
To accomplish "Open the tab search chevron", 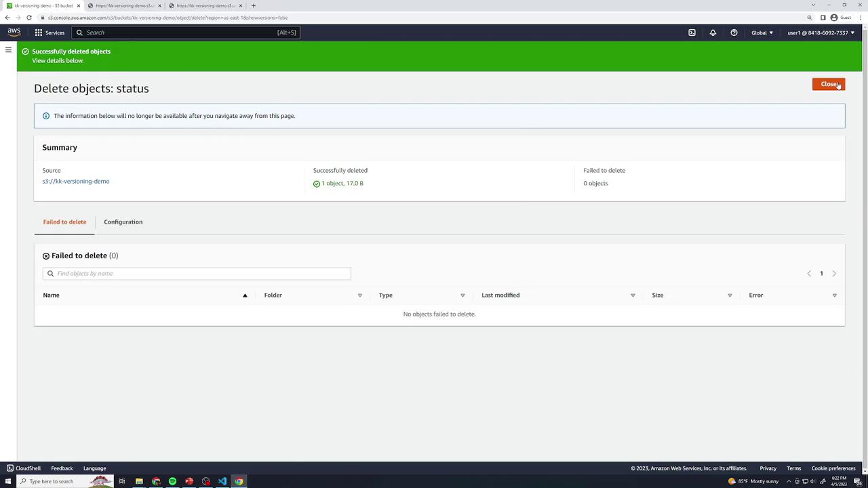I will click(813, 5).
